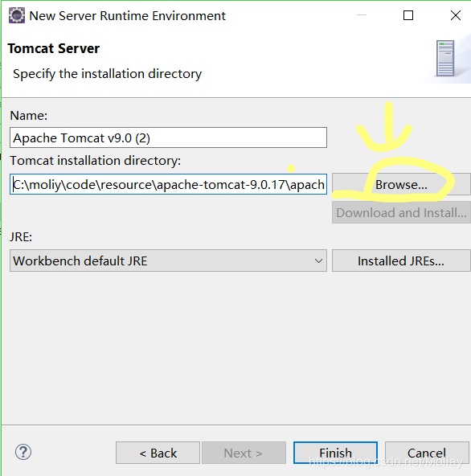Image resolution: width=471 pixels, height=476 pixels.
Task: Click the 'JRE:' label
Action: click(x=21, y=236)
